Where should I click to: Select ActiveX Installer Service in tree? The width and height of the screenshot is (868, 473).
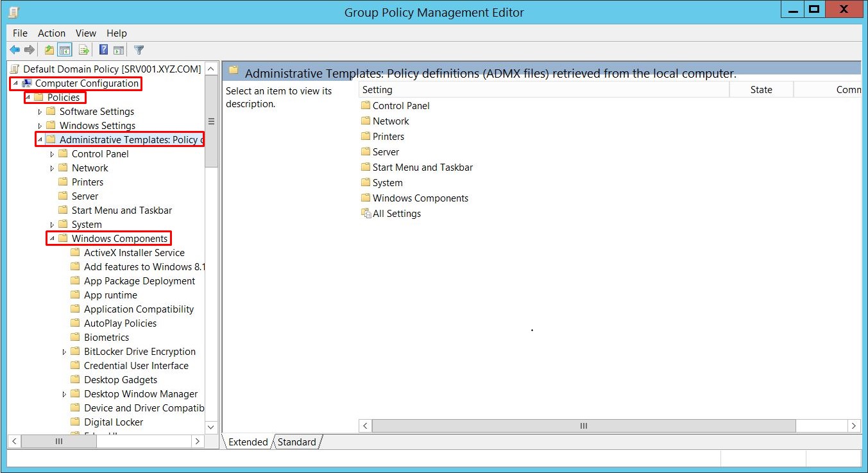click(x=134, y=253)
